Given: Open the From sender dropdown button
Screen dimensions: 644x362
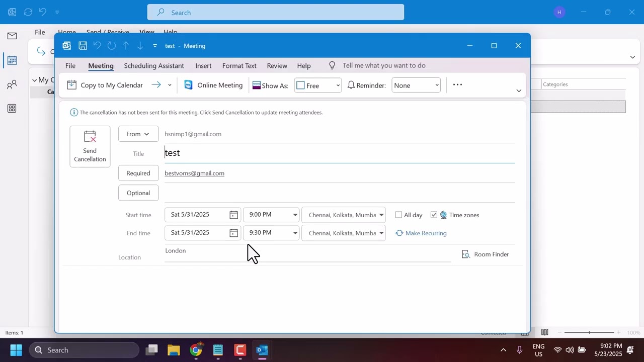Looking at the screenshot, I should 138,134.
